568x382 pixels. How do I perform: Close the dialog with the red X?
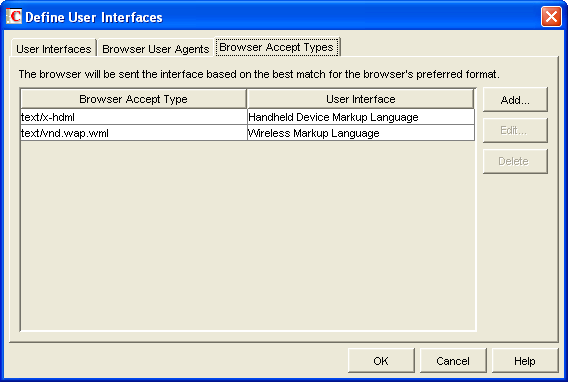tap(551, 17)
